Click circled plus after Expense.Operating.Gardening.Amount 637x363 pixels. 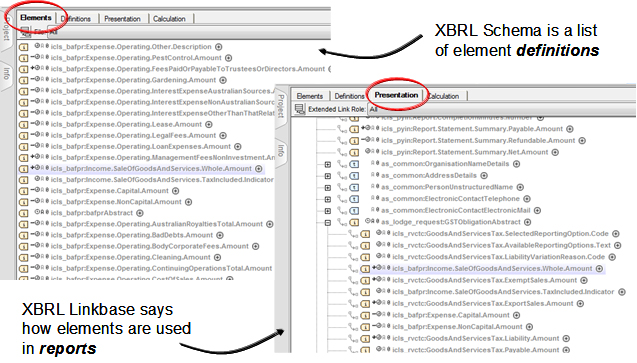coord(223,80)
